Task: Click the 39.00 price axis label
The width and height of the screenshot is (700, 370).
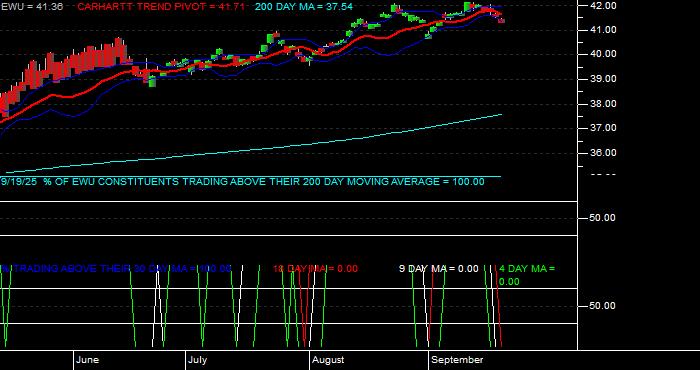Action: (x=603, y=79)
